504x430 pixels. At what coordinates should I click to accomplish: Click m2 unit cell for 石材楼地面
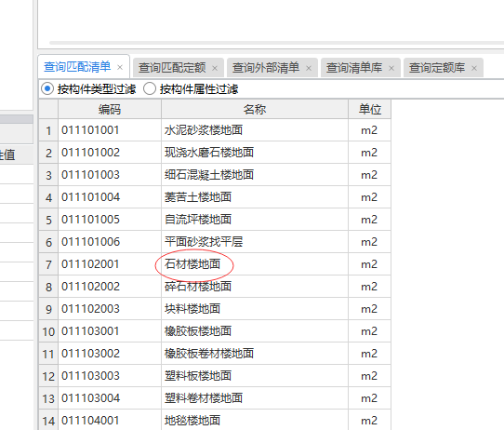point(370,264)
